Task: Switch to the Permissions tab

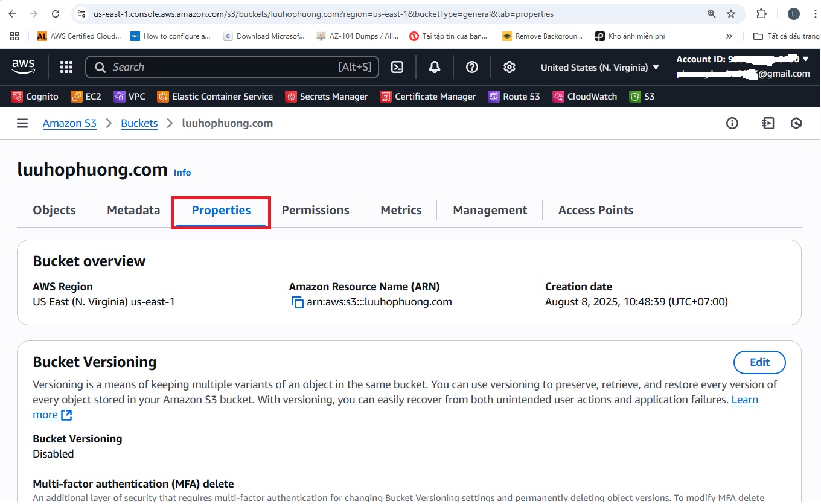Action: coord(315,210)
